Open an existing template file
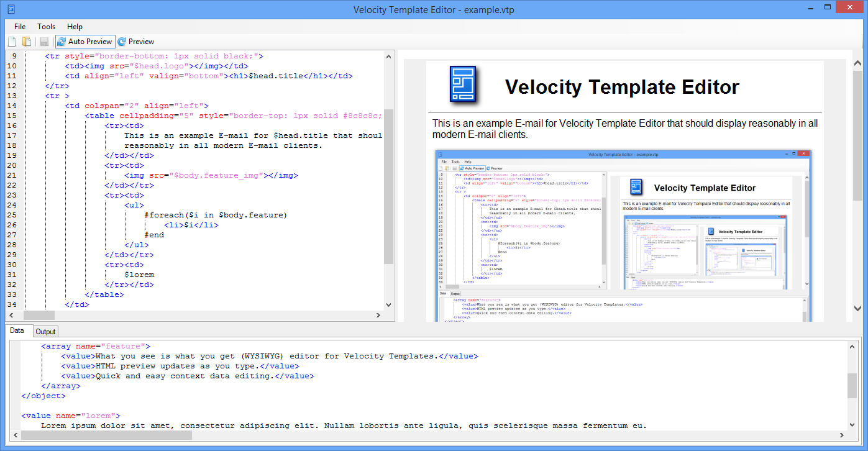 [x=27, y=42]
